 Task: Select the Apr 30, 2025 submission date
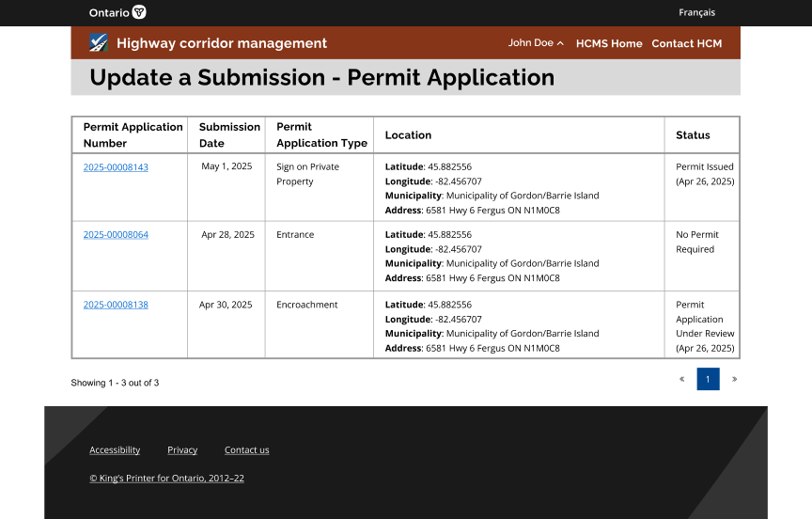pyautogui.click(x=226, y=305)
